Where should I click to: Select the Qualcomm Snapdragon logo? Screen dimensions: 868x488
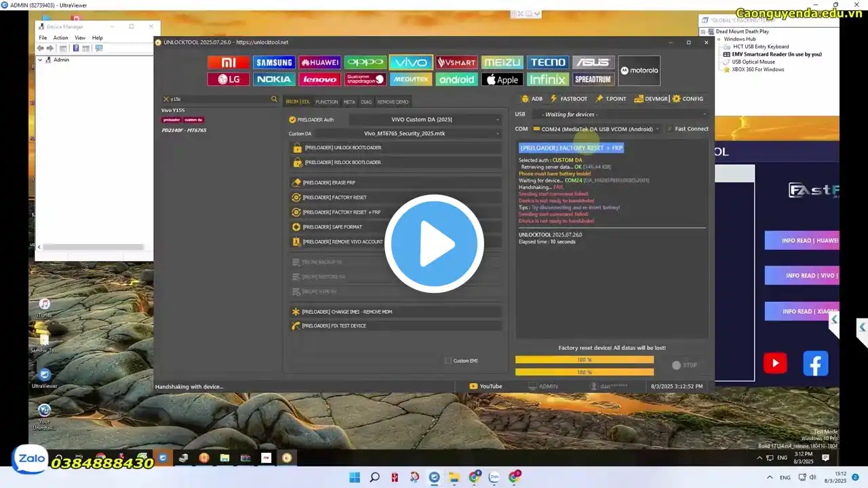pos(366,79)
